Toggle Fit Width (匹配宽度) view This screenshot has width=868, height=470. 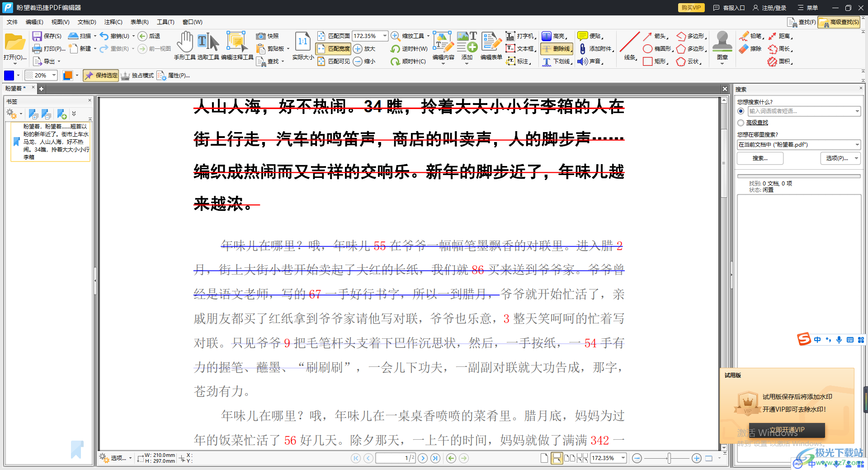pyautogui.click(x=334, y=48)
